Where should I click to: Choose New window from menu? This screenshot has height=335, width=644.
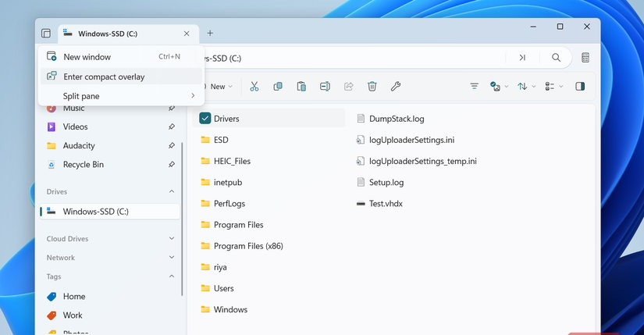click(x=87, y=57)
